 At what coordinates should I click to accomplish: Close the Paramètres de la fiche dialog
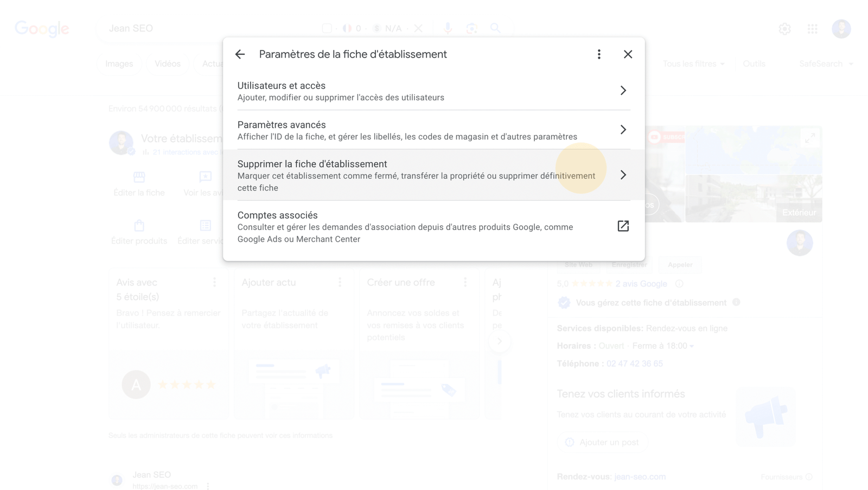628,54
